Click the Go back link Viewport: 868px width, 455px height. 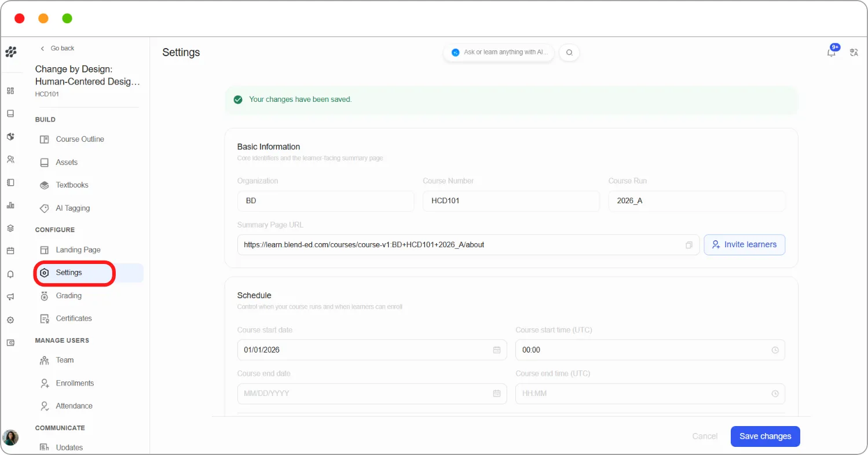click(x=57, y=49)
